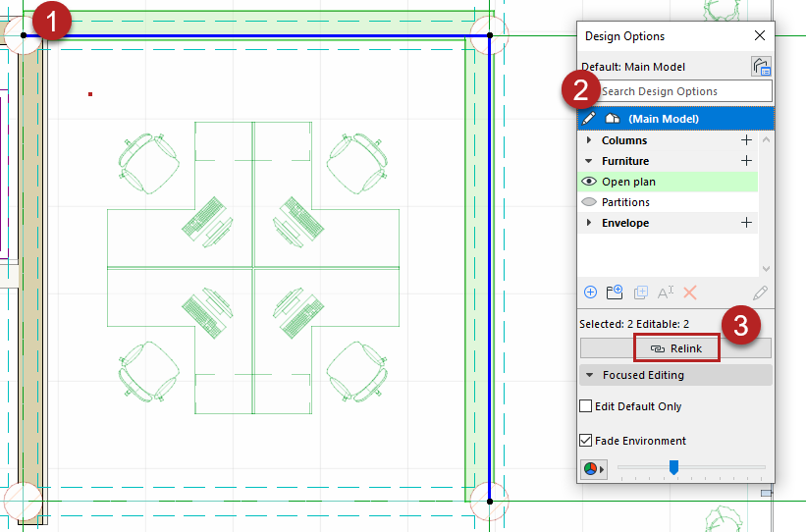Collapse the Furniture option set

pos(589,161)
